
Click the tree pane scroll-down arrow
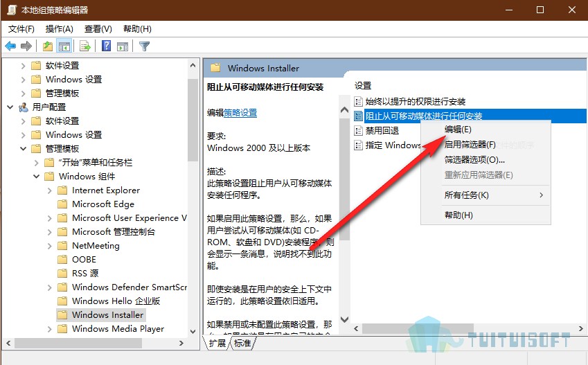(193, 332)
